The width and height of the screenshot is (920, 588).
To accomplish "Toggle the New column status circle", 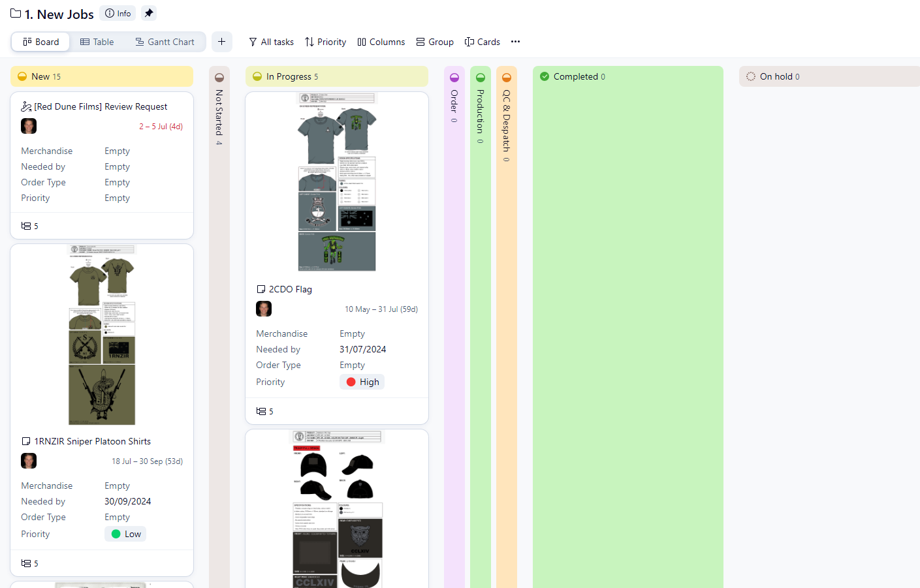I will (x=22, y=76).
